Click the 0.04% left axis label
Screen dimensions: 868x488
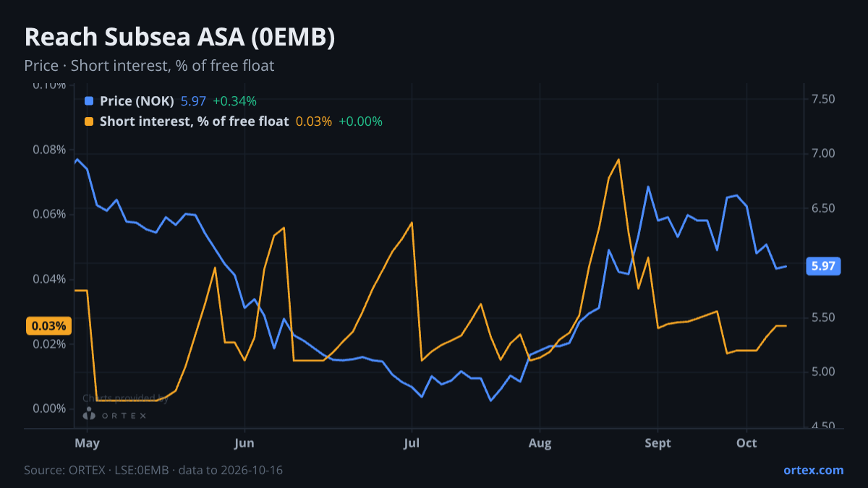click(51, 279)
